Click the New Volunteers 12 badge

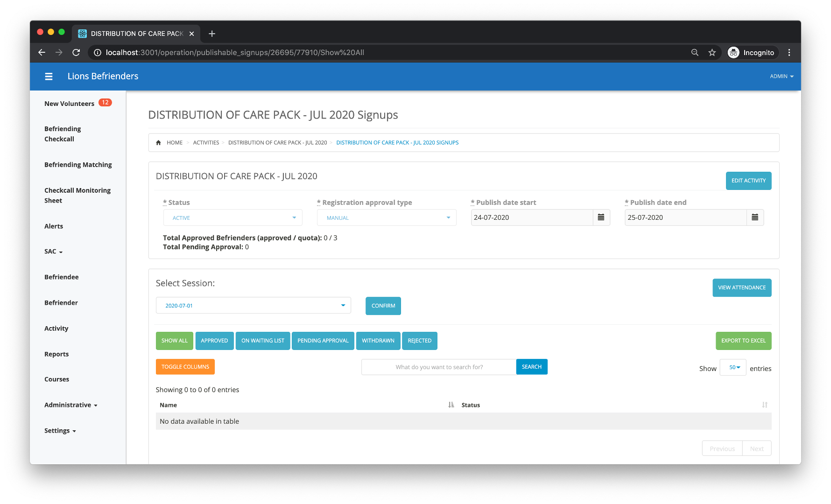[105, 103]
